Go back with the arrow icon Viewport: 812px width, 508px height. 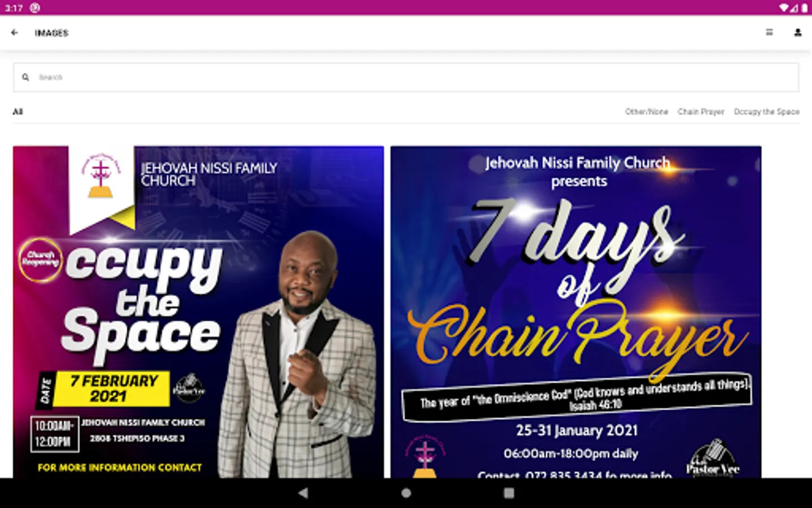[15, 33]
